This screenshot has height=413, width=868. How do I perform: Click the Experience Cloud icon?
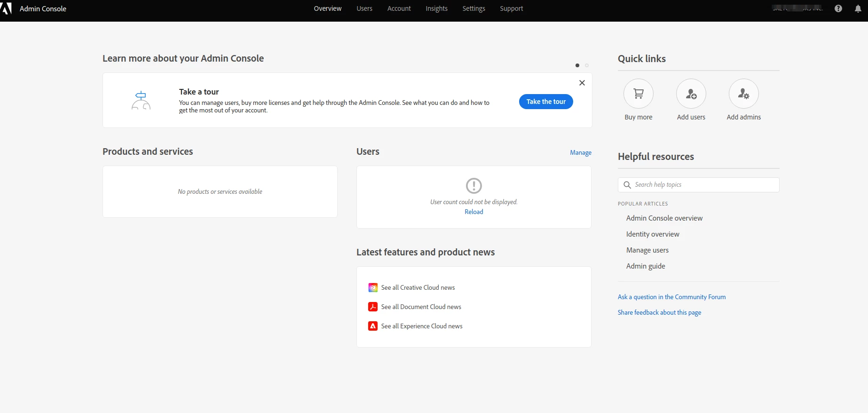[373, 326]
